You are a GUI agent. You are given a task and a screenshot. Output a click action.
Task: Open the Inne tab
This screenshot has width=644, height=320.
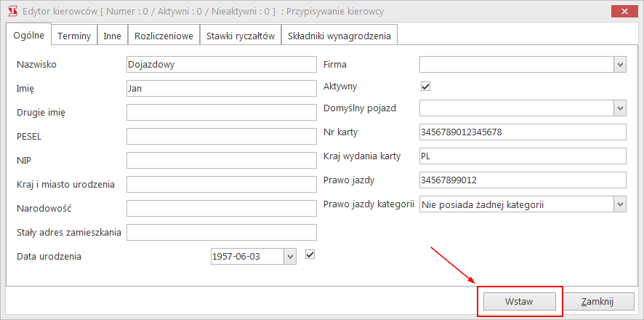click(112, 36)
